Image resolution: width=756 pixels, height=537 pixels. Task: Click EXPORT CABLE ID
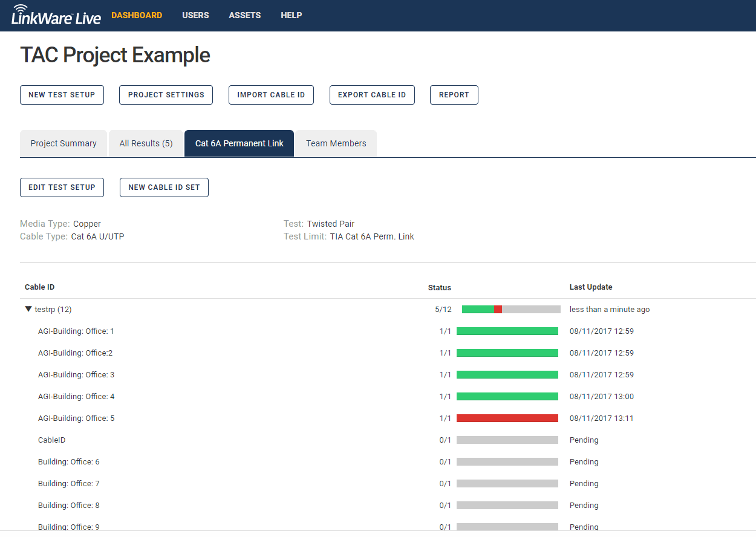(372, 95)
